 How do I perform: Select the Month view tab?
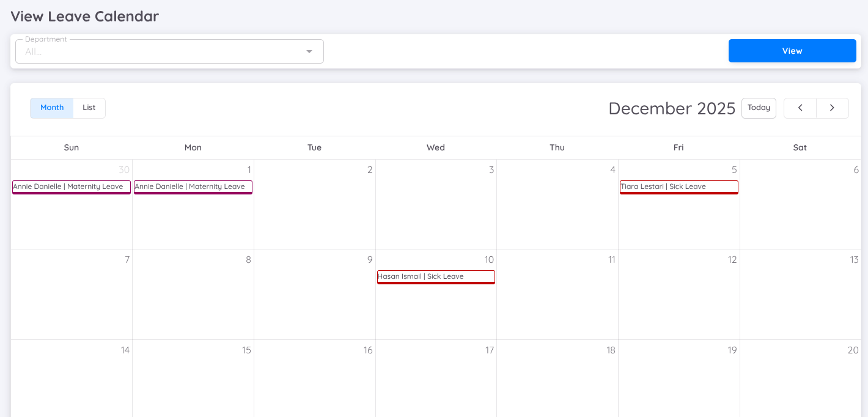click(51, 108)
